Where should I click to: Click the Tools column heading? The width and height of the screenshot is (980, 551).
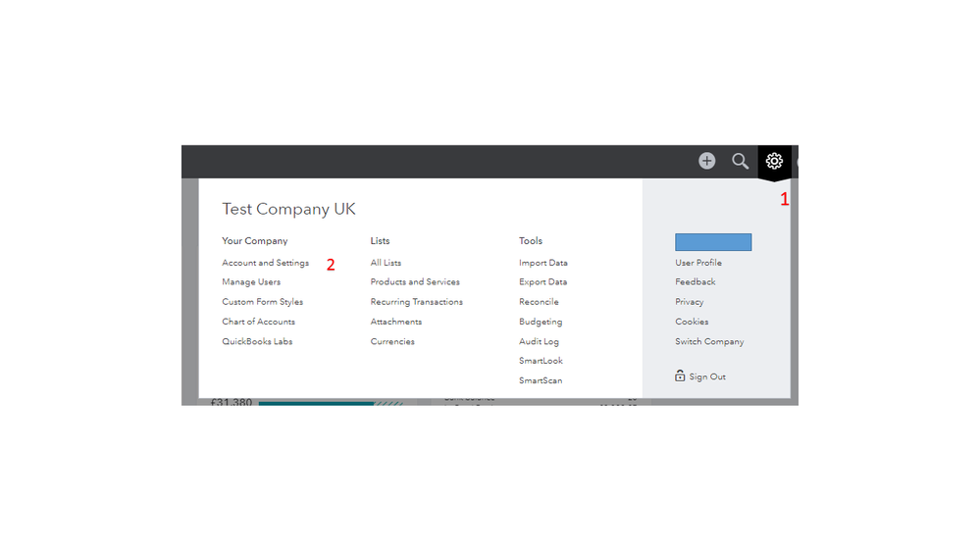coord(531,241)
